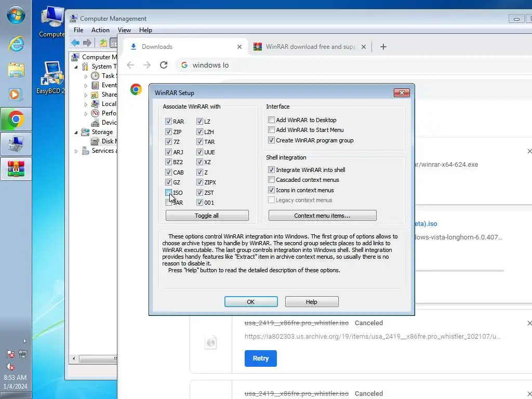Enable the JAR association checkbox
The height and width of the screenshot is (399, 532).
tap(168, 203)
